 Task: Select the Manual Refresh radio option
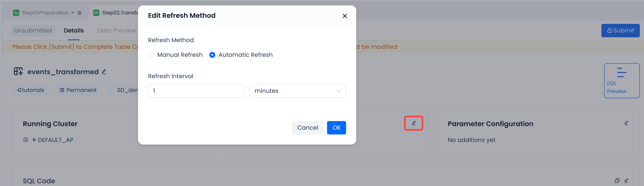pos(151,55)
